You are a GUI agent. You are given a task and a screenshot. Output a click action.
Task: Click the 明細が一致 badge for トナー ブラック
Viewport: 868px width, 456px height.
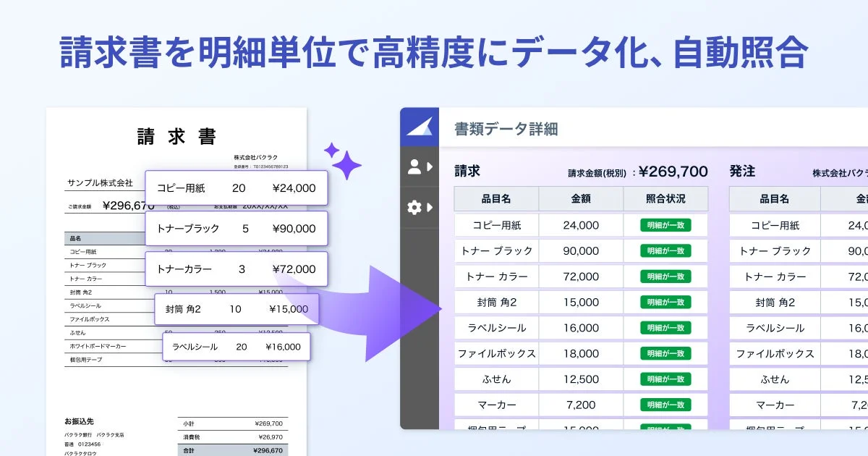(665, 250)
